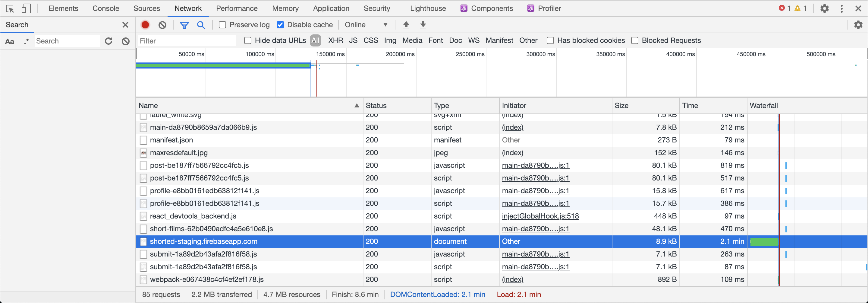Open the network request search
This screenshot has width=868, height=303.
pyautogui.click(x=201, y=25)
